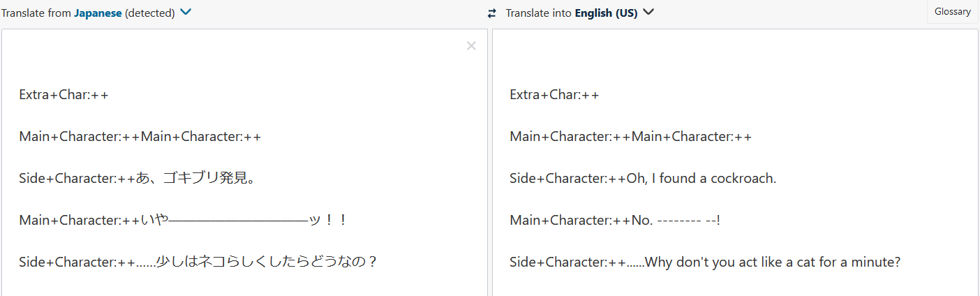Click source line 'Main+Character:++Main+Character:++'
The height and width of the screenshot is (296, 980).
pyautogui.click(x=140, y=137)
